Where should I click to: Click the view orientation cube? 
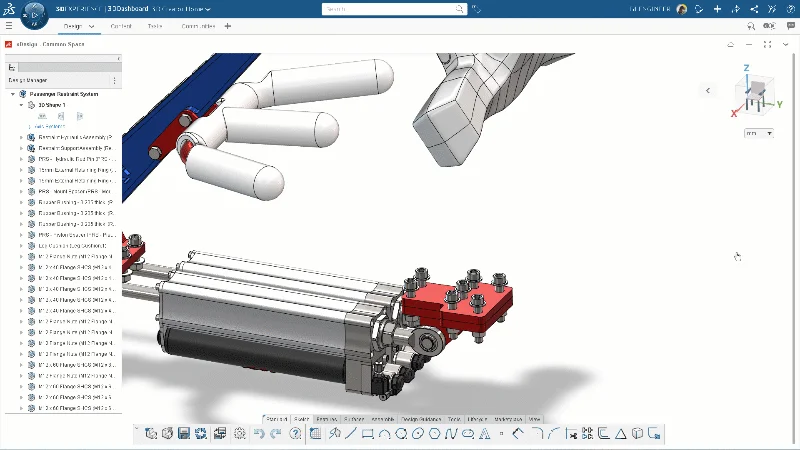(x=755, y=95)
